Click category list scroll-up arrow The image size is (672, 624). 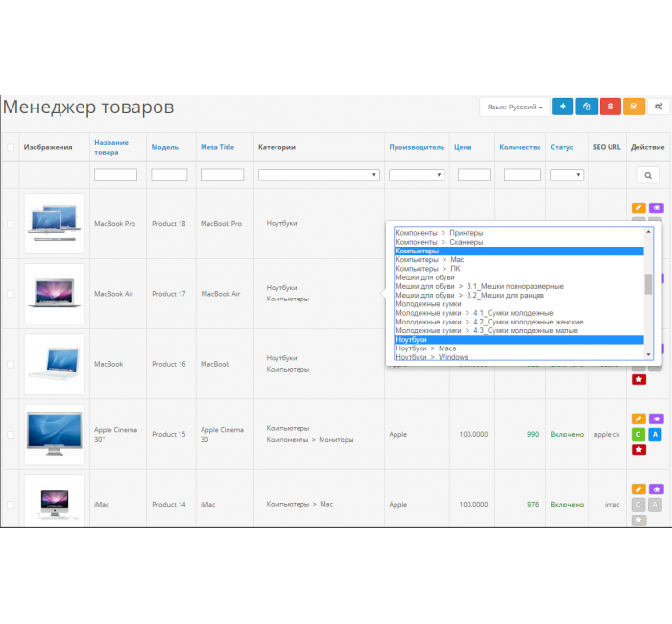click(x=648, y=232)
